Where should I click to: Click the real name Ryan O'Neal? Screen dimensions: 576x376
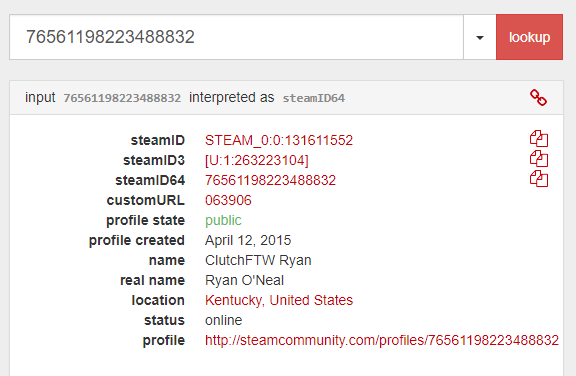[x=244, y=281]
